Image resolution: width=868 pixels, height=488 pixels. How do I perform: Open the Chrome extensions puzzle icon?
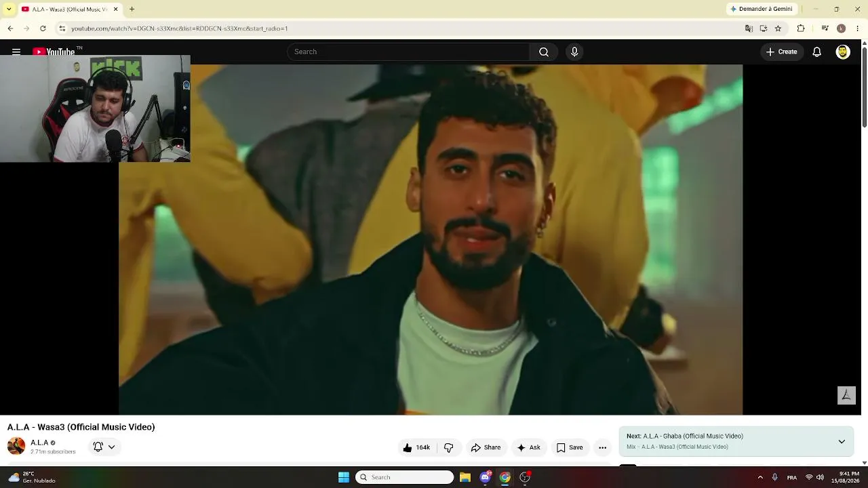pos(801,28)
